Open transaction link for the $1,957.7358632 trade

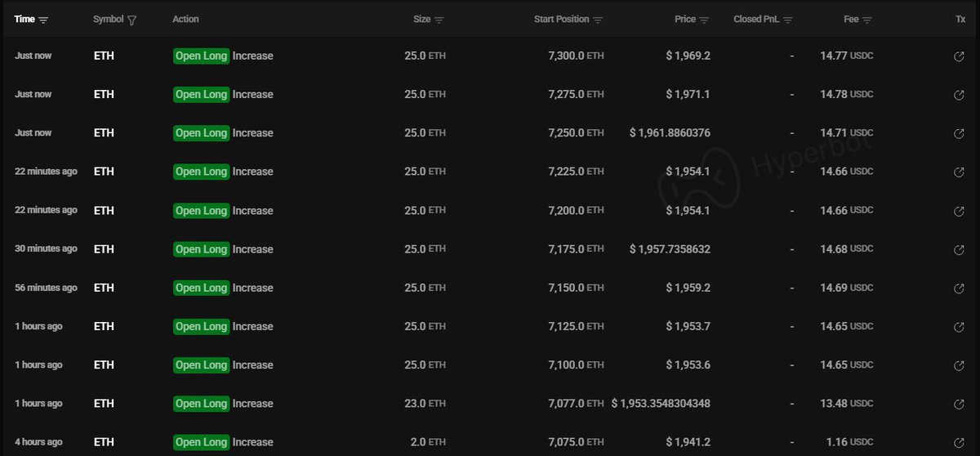click(x=960, y=249)
